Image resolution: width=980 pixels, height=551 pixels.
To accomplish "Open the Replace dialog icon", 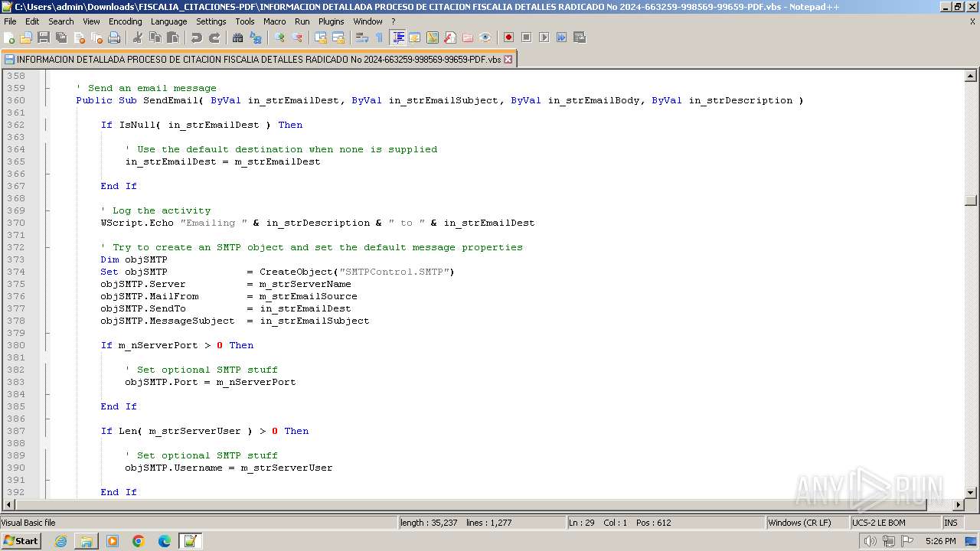I will click(x=256, y=37).
